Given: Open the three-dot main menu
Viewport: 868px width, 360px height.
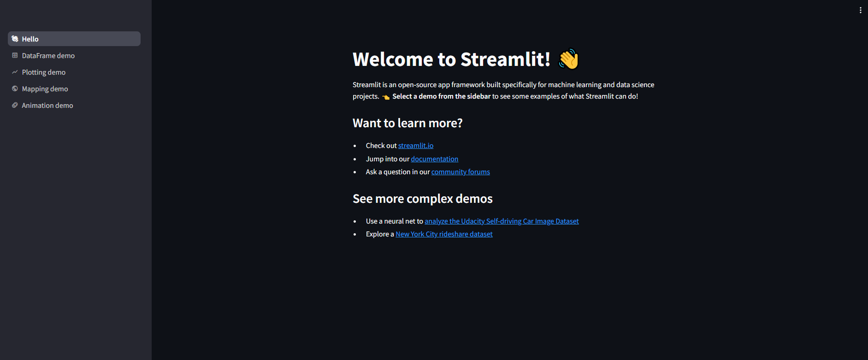Looking at the screenshot, I should pos(860,10).
